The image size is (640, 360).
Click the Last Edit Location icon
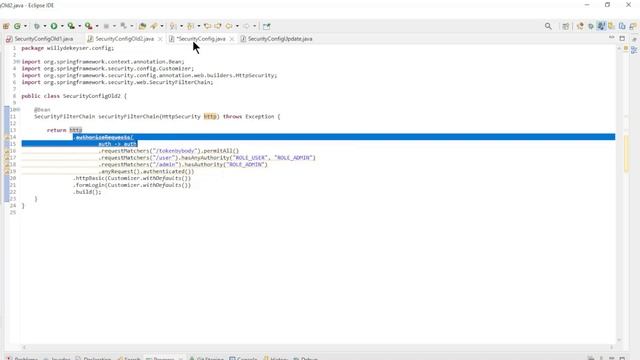click(x=207, y=26)
